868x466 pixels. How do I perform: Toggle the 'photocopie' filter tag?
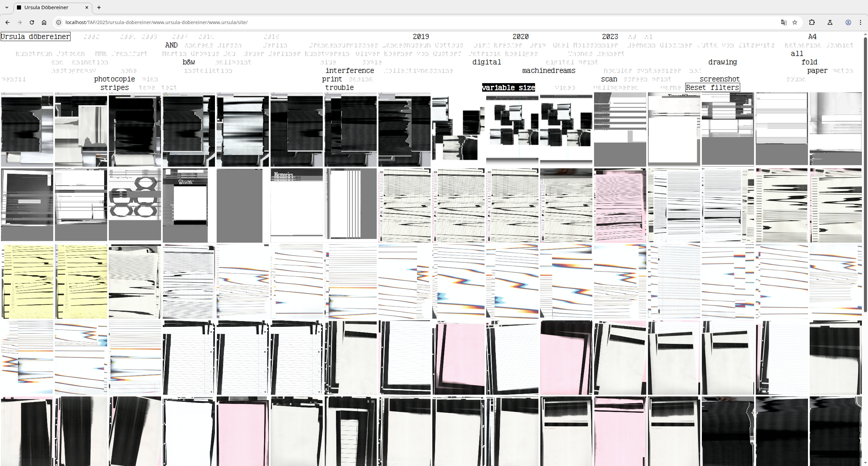(x=114, y=79)
